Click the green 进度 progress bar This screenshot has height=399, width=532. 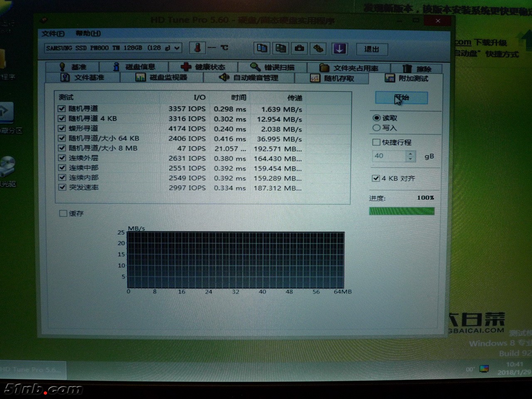pos(401,211)
